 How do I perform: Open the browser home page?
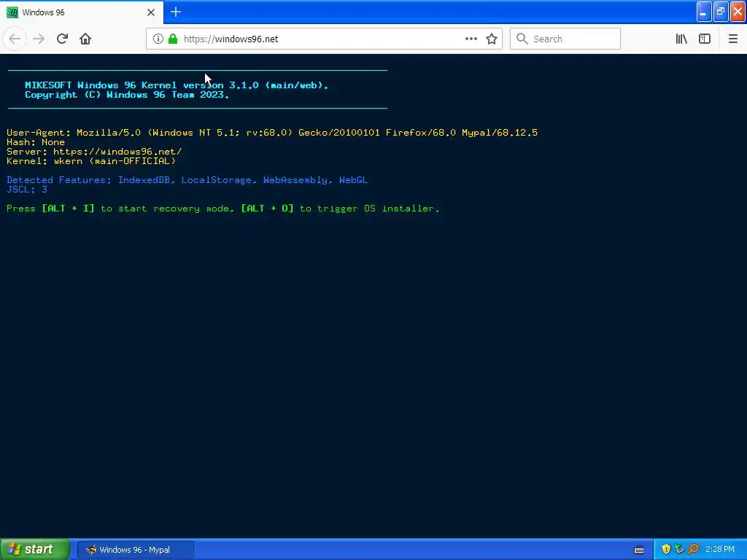(x=85, y=39)
